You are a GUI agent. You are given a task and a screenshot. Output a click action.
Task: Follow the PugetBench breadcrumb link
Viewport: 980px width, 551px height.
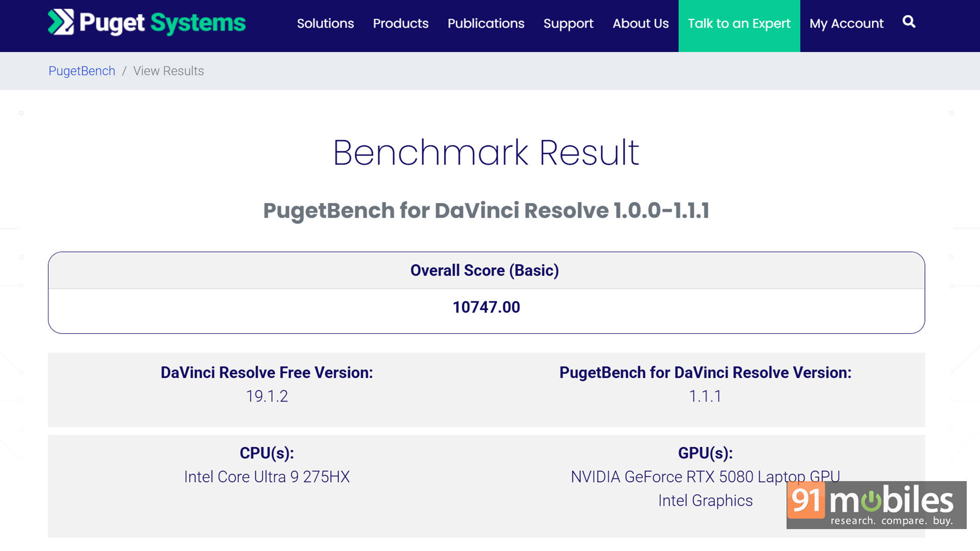pyautogui.click(x=82, y=71)
